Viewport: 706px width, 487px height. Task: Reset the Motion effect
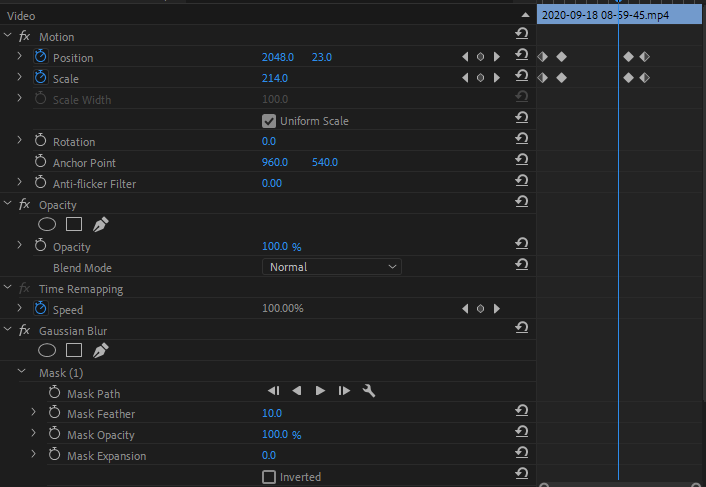[x=521, y=34]
